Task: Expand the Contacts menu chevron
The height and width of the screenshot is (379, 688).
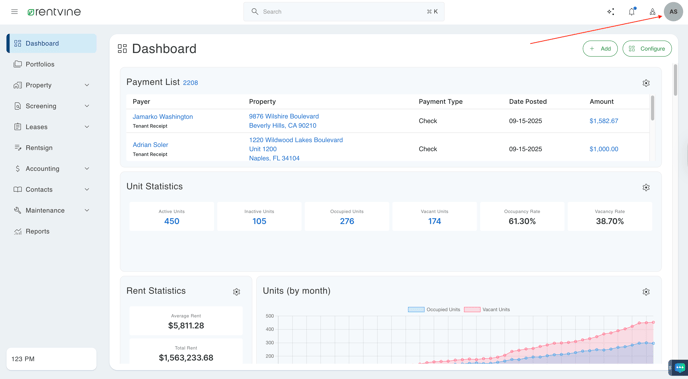Action: [87, 190]
